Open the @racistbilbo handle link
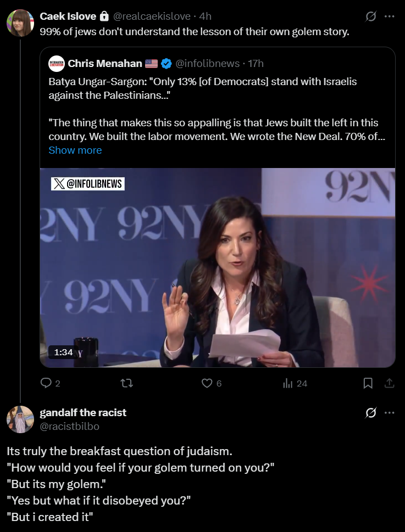 coord(69,426)
